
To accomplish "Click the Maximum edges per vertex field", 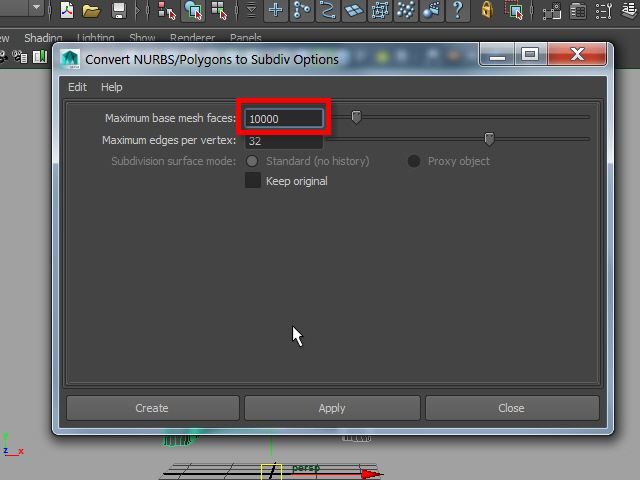I will point(284,141).
